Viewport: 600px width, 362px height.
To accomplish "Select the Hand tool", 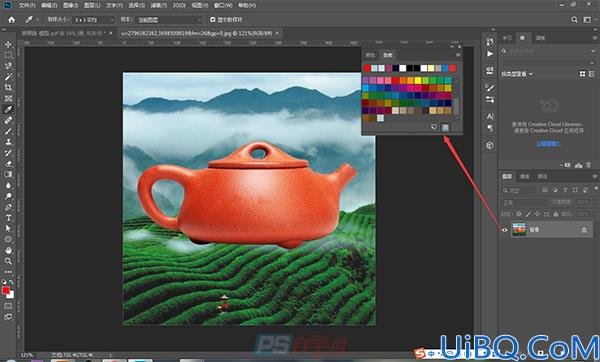I will pyautogui.click(x=8, y=250).
